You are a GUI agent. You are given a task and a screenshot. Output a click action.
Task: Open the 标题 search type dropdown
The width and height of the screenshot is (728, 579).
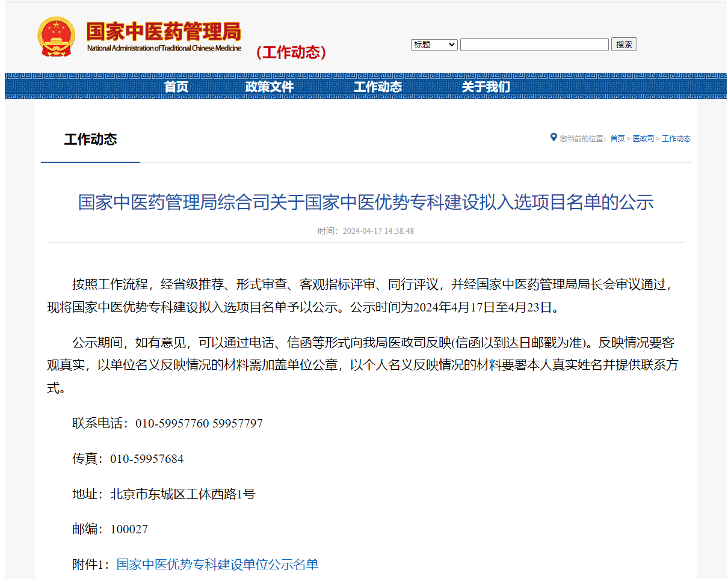tap(434, 44)
